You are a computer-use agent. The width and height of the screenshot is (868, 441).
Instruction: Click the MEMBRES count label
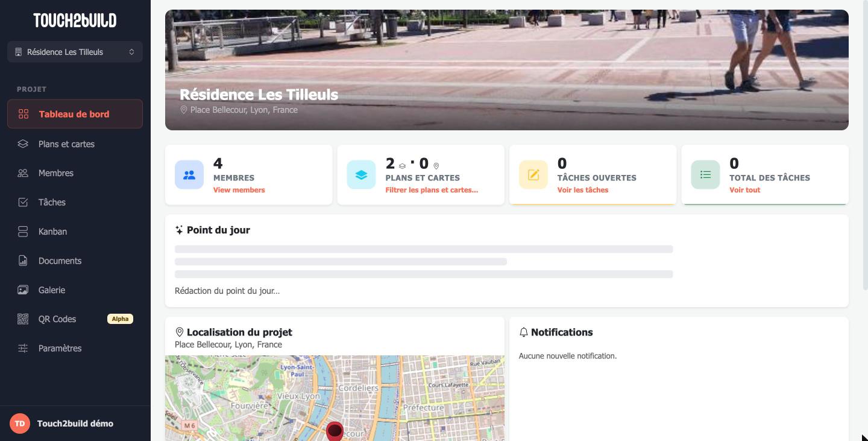pos(234,178)
